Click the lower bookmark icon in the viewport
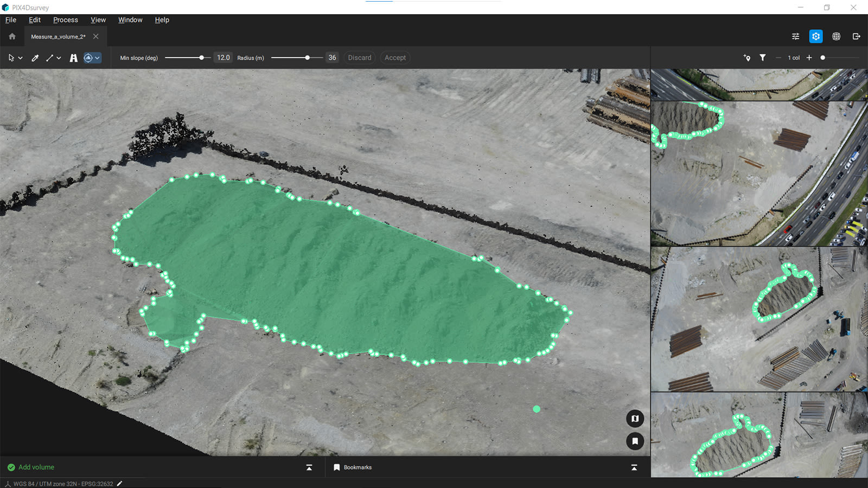 [635, 441]
